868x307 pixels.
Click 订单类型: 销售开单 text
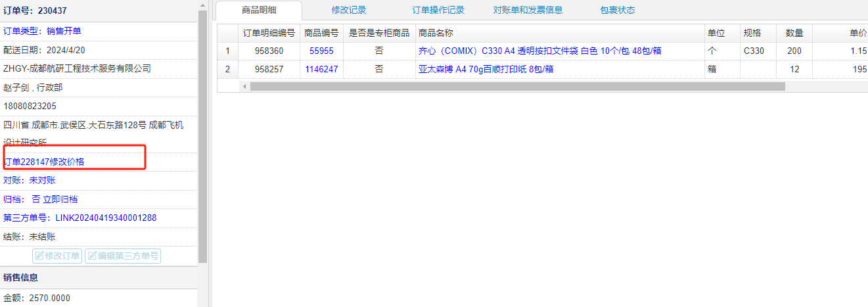(42, 31)
